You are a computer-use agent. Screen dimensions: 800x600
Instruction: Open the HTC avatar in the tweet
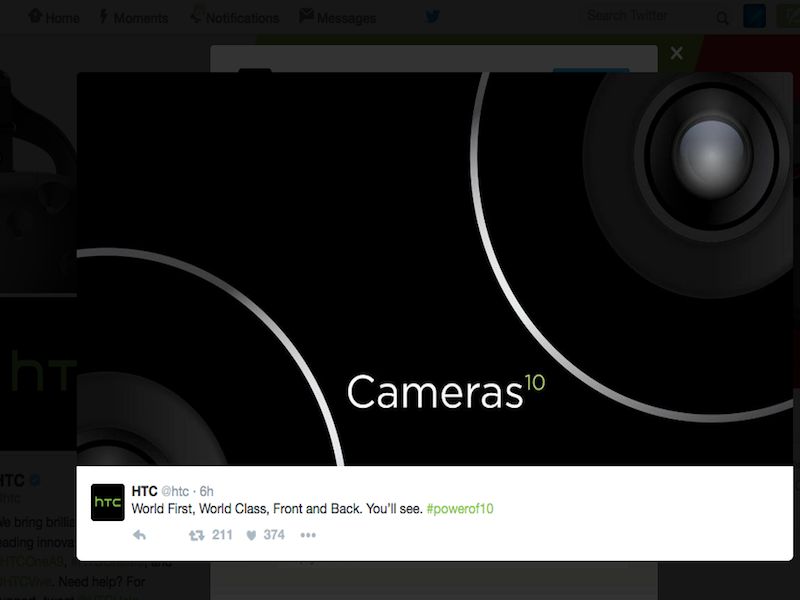[x=108, y=502]
